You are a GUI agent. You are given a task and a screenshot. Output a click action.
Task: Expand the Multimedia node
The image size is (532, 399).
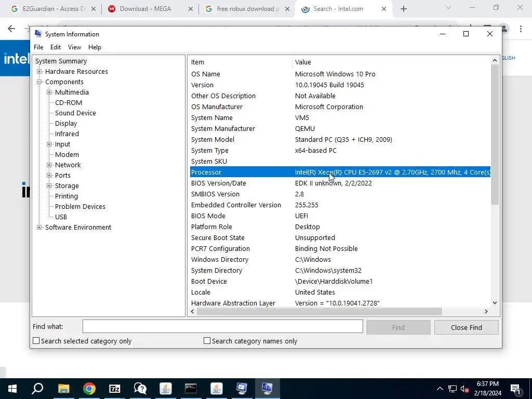click(x=49, y=92)
